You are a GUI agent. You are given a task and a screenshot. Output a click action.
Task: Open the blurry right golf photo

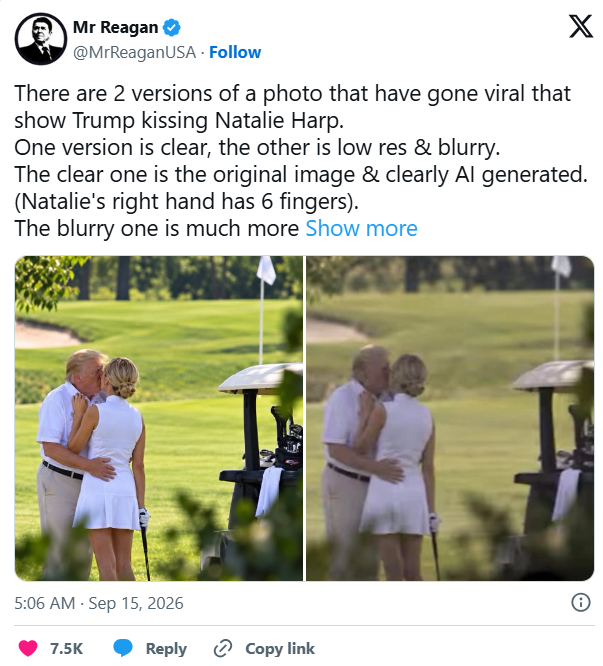point(450,418)
